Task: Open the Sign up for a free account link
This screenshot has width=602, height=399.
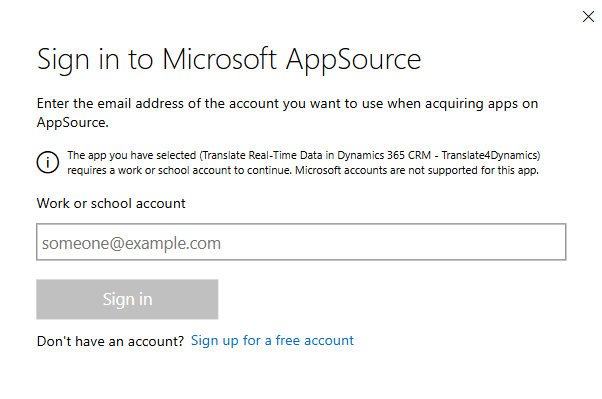Action: coord(272,341)
